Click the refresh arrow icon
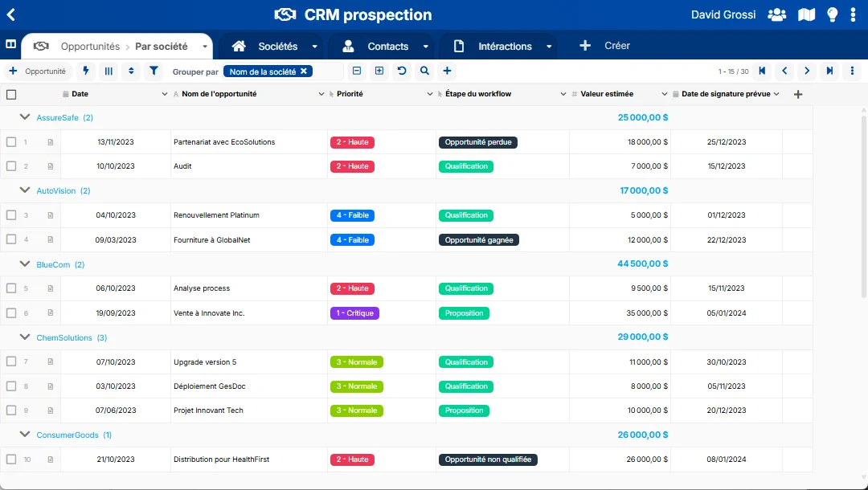This screenshot has width=868, height=490. (402, 71)
